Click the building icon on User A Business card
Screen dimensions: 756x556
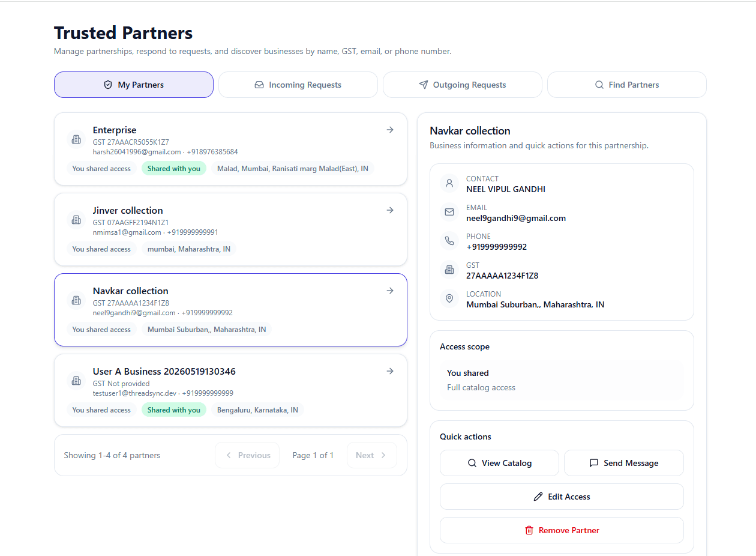tap(76, 381)
